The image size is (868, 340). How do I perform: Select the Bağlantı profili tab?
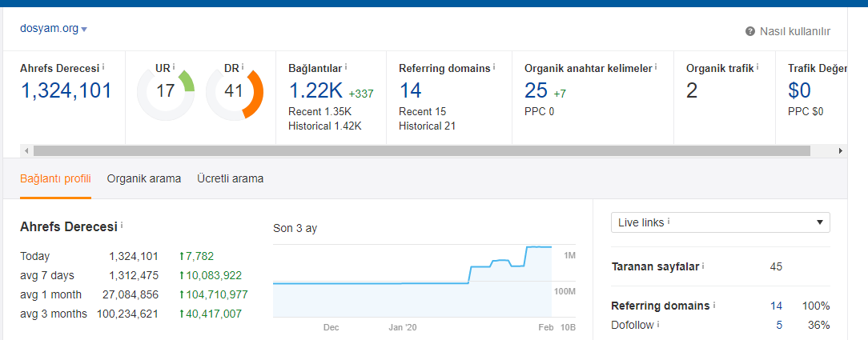pos(55,178)
